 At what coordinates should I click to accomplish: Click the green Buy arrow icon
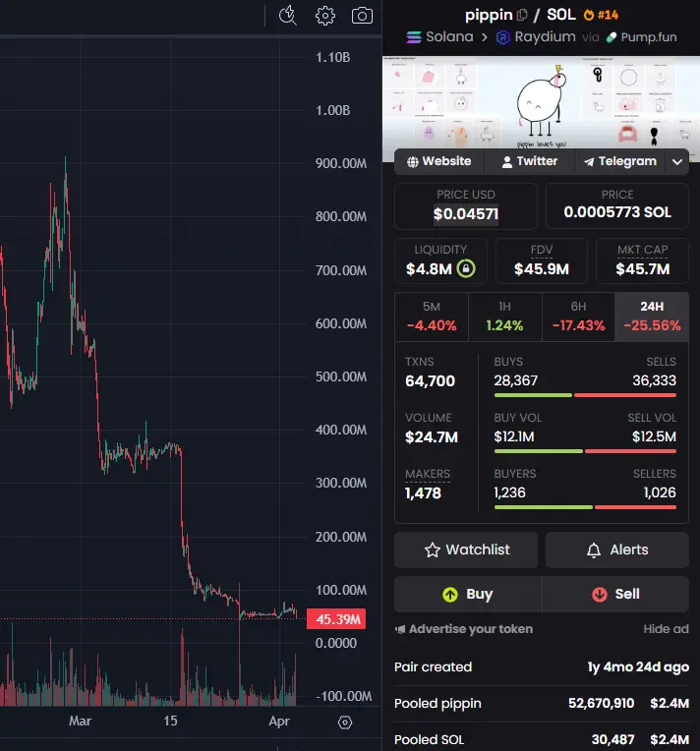click(x=450, y=595)
